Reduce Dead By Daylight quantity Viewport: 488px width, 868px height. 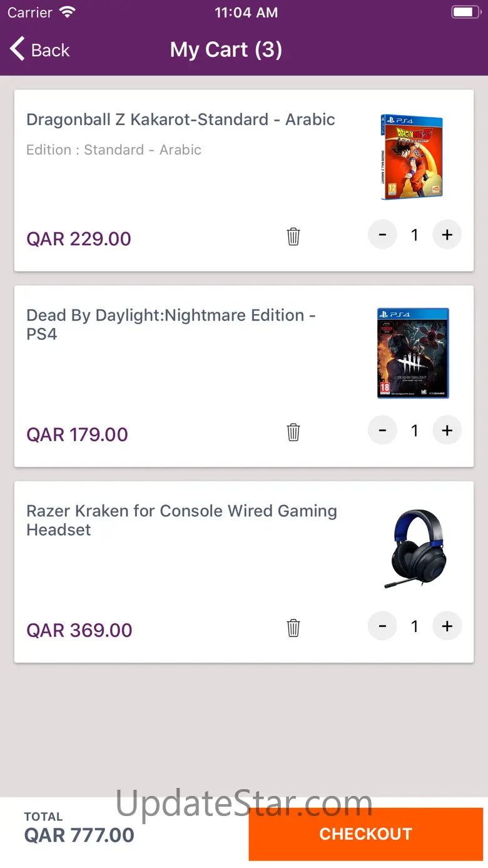[382, 431]
